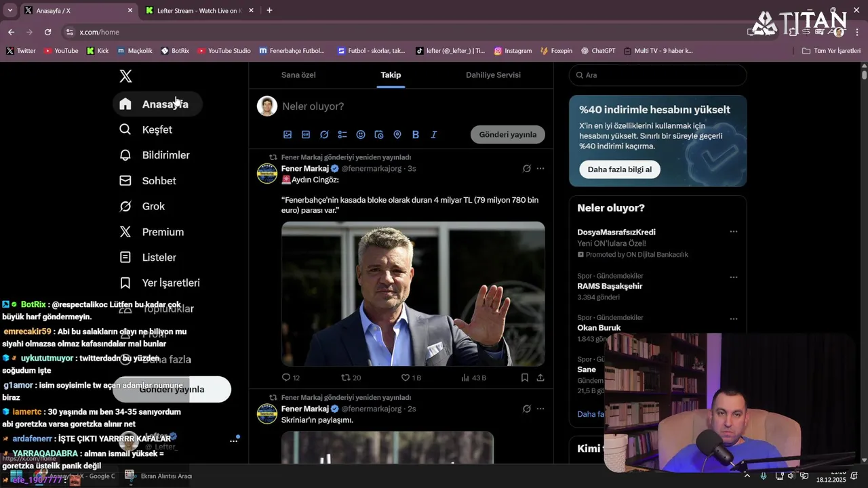
Task: Click the Grok enhance icon in composer
Action: pyautogui.click(x=324, y=135)
